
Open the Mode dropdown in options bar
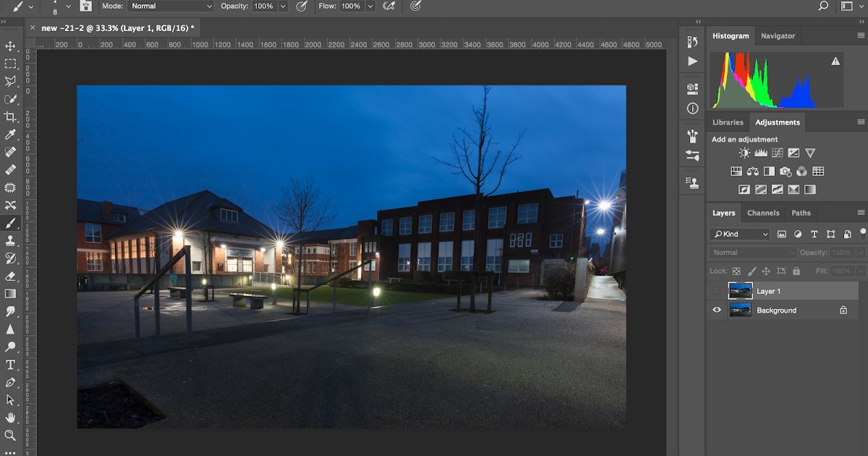170,6
